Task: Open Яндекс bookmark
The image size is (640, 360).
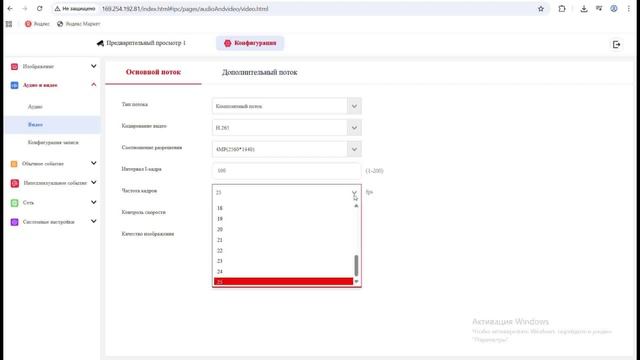Action: coord(37,24)
